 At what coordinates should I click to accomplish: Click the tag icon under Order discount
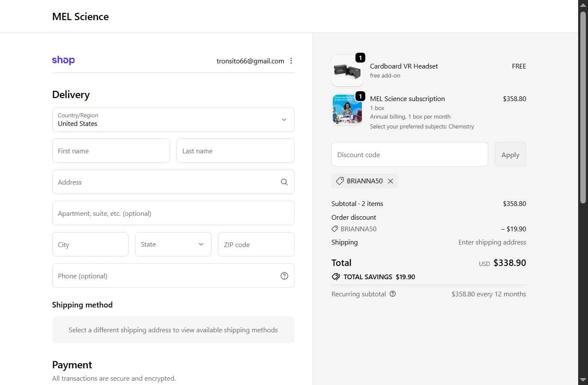335,229
